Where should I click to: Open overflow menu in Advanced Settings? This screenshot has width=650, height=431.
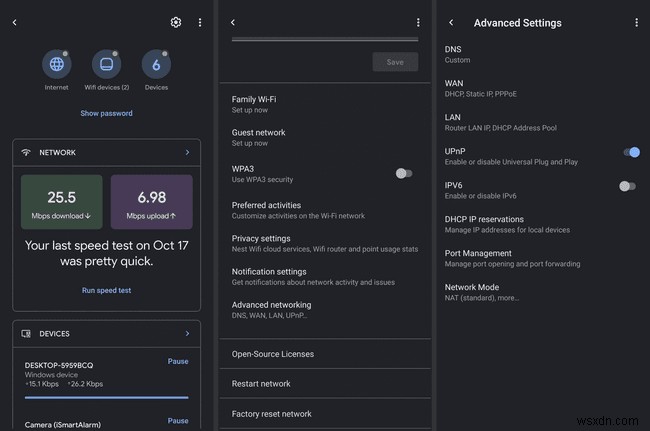[x=636, y=22]
